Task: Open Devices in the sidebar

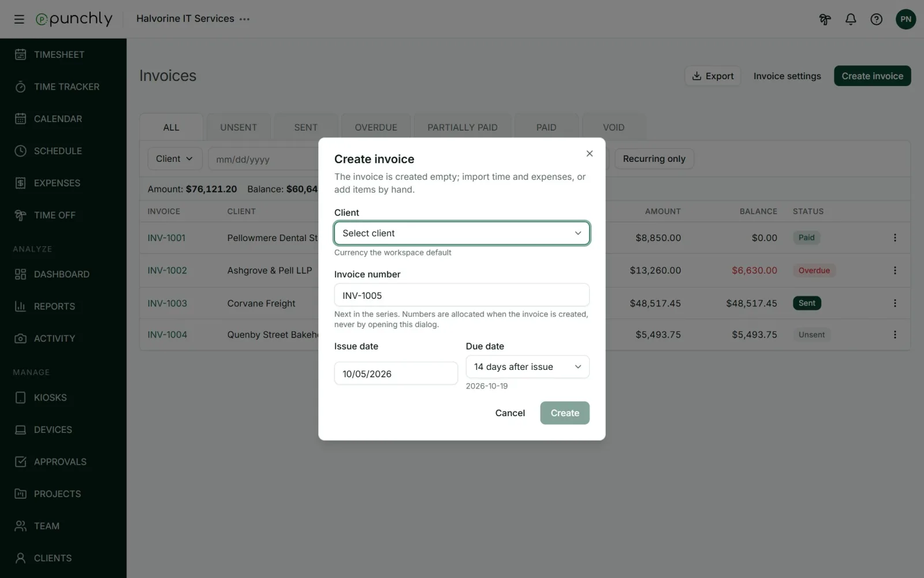Action: click(63, 429)
